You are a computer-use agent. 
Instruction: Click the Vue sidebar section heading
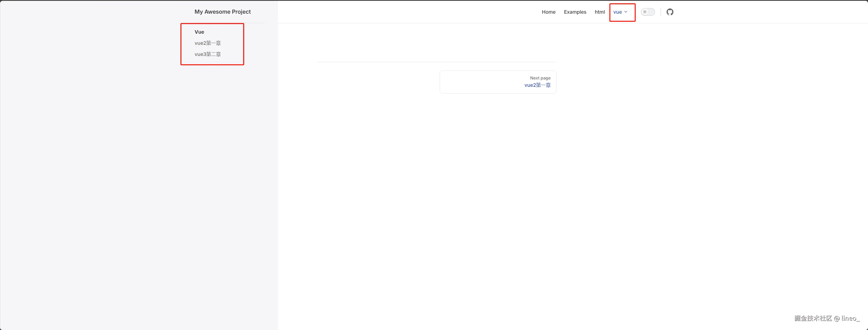[x=199, y=32]
